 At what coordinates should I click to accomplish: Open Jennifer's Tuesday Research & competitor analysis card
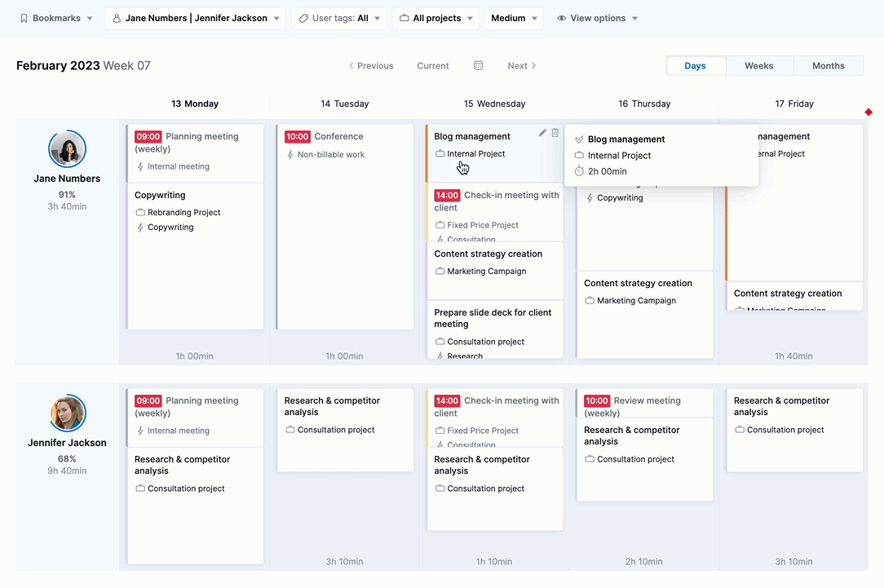[345, 430]
